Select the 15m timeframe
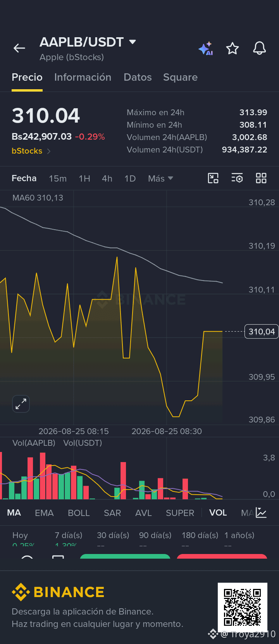The height and width of the screenshot is (644, 279). click(x=58, y=178)
